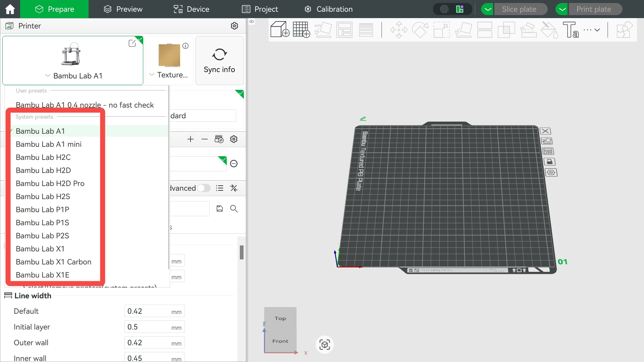Click Default line width input field
This screenshot has height=362, width=644.
[154, 311]
